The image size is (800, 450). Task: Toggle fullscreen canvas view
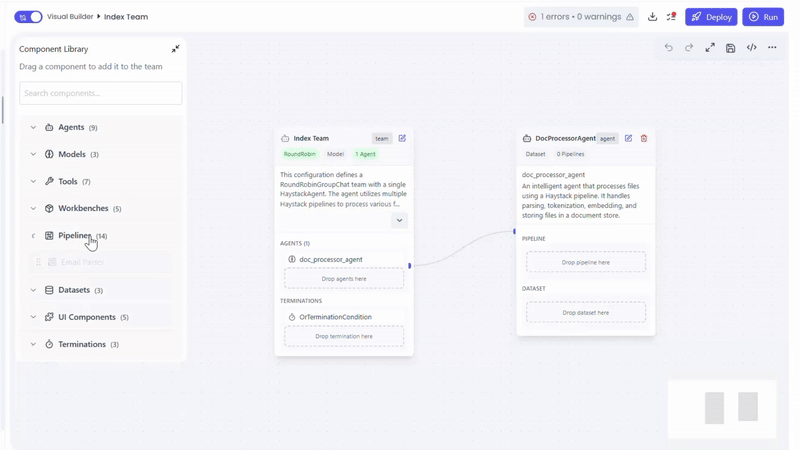(710, 48)
